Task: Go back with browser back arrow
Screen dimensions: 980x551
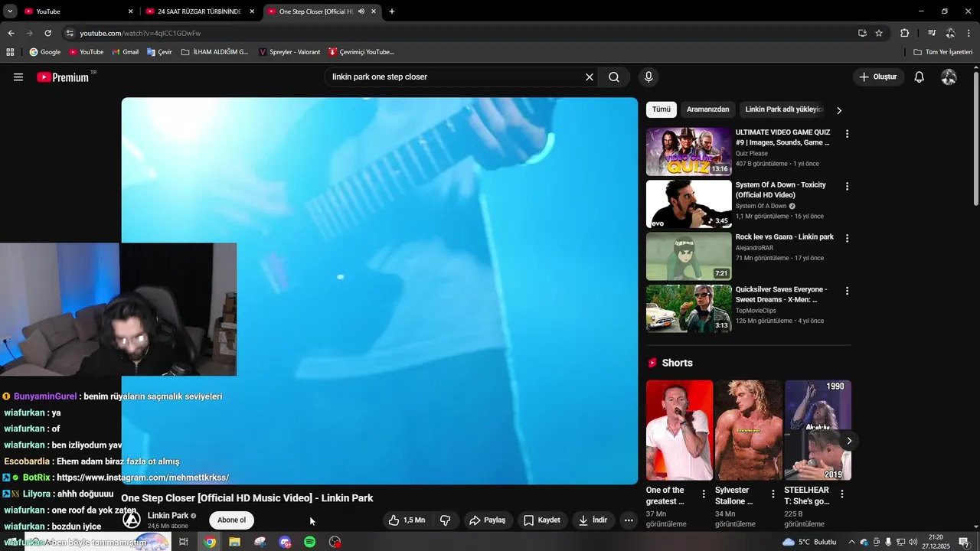Action: pos(11,33)
